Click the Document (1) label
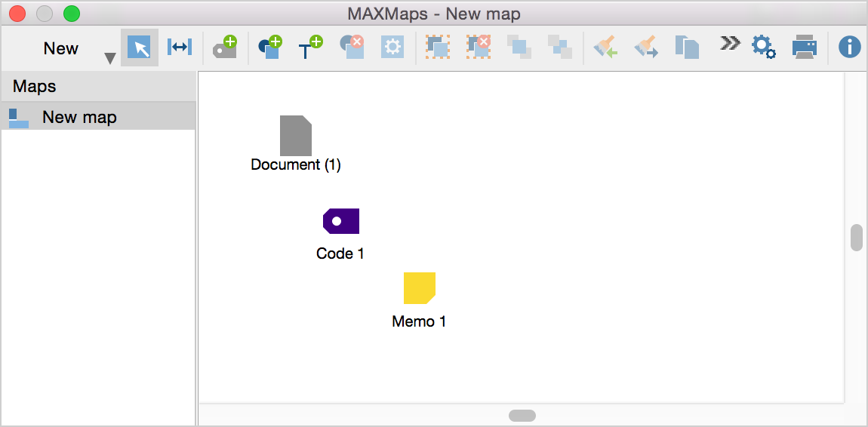This screenshot has height=427, width=868. (x=296, y=164)
